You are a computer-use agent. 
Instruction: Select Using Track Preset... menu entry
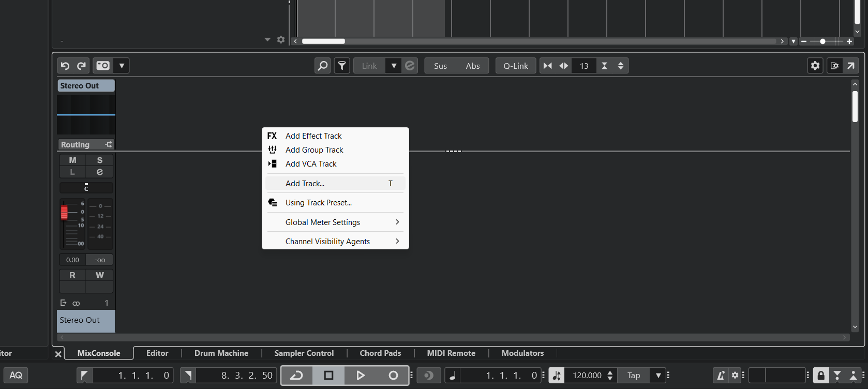pyautogui.click(x=335, y=203)
